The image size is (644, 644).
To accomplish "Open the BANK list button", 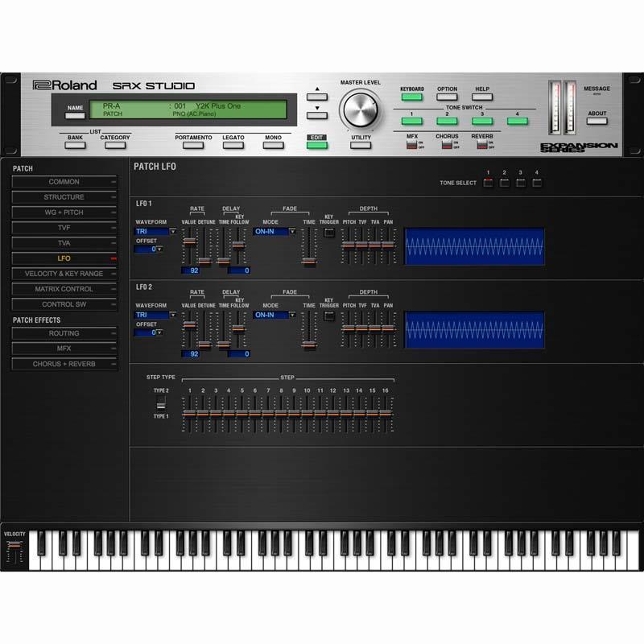I will [x=75, y=145].
